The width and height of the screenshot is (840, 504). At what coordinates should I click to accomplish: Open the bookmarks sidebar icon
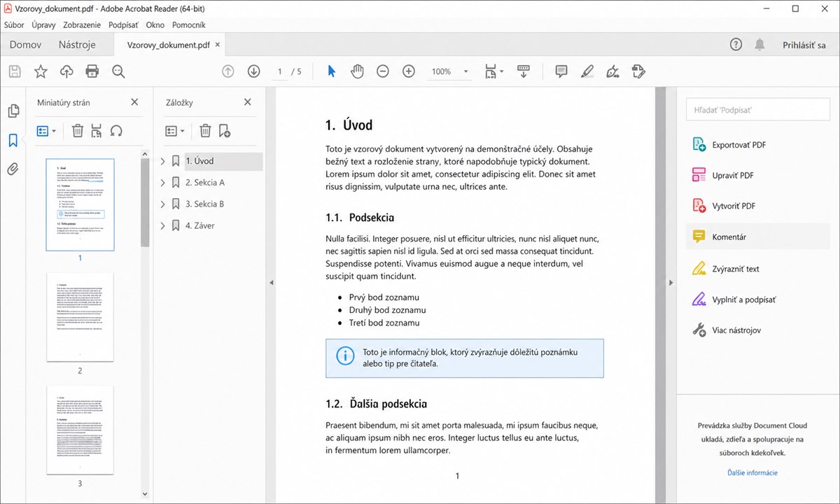(13, 140)
